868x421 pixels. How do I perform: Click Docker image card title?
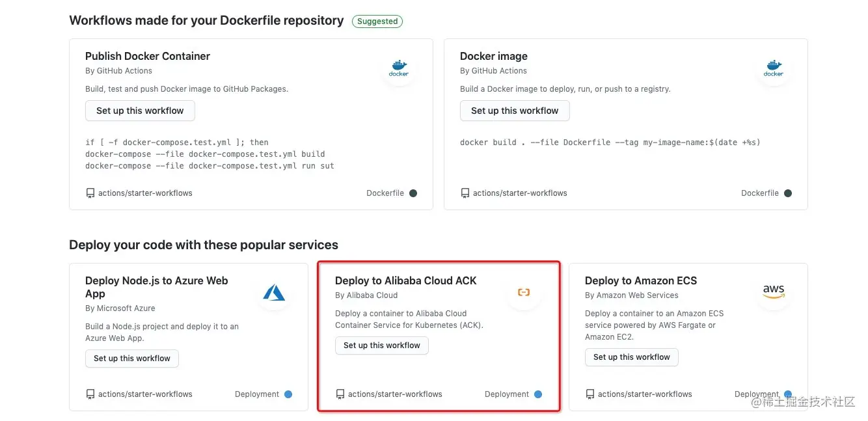(x=494, y=57)
